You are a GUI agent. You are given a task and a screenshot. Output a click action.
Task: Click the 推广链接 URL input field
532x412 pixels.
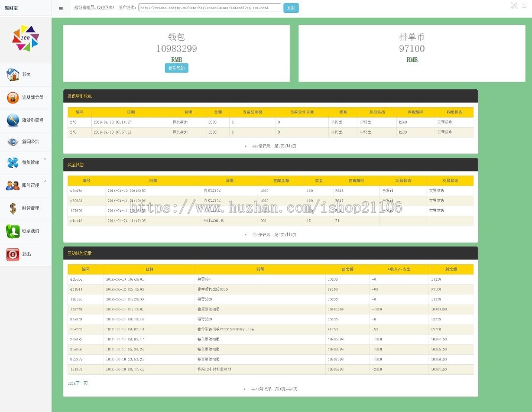point(210,8)
